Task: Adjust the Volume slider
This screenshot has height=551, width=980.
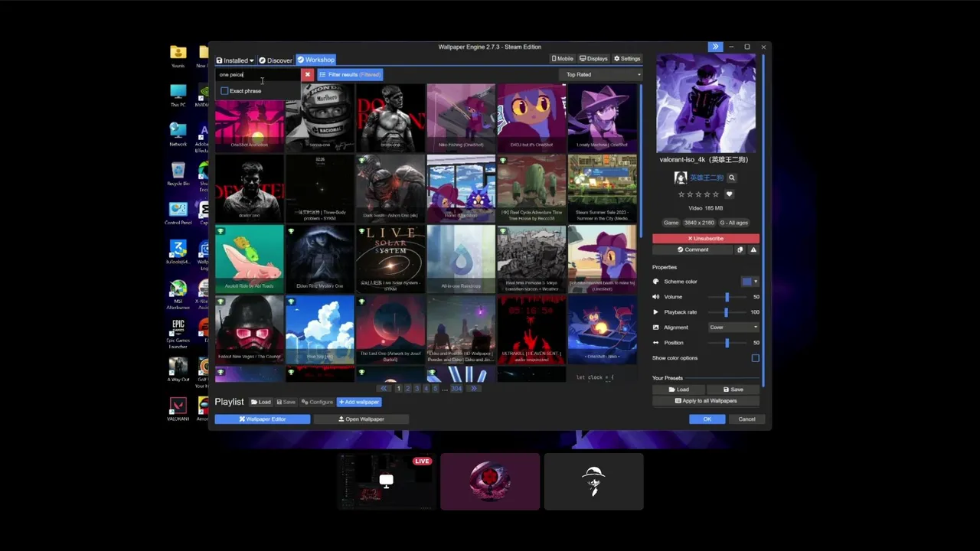Action: tap(727, 297)
